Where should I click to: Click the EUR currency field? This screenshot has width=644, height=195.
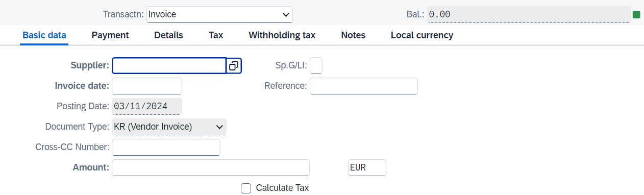[367, 168]
